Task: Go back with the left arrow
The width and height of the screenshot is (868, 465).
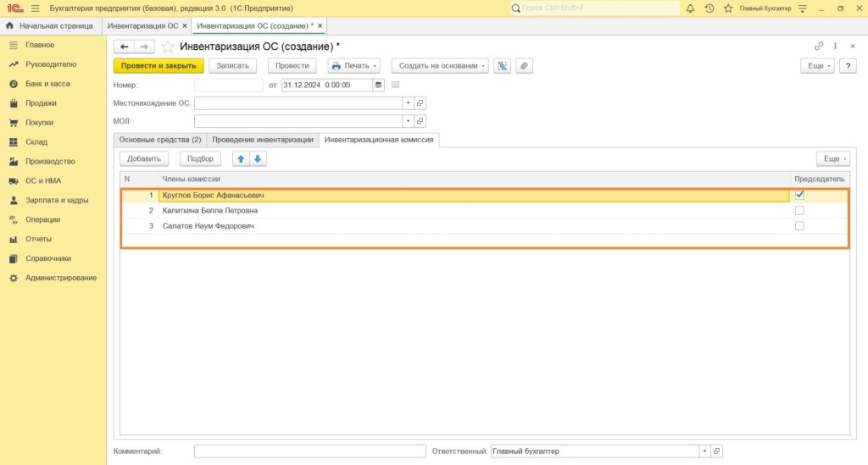Action: point(124,47)
